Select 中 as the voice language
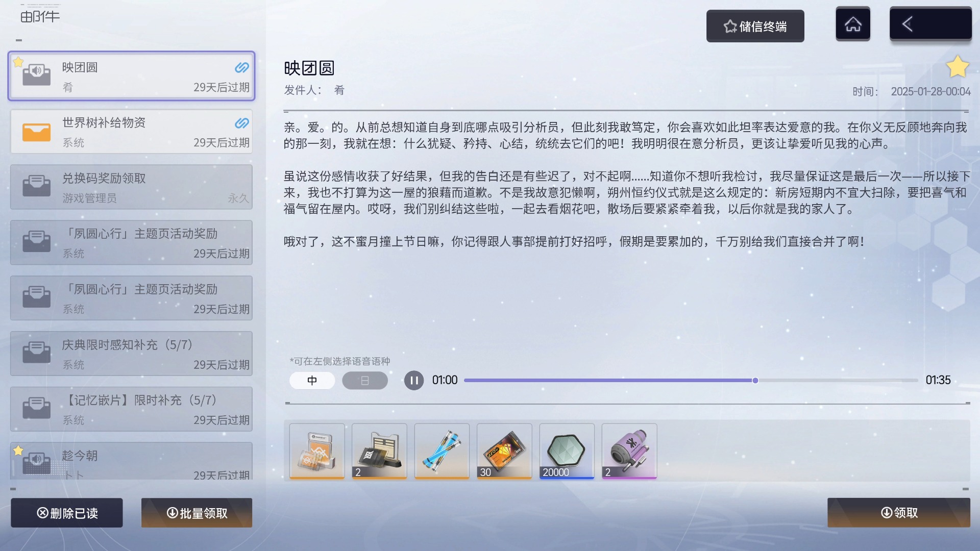 312,380
